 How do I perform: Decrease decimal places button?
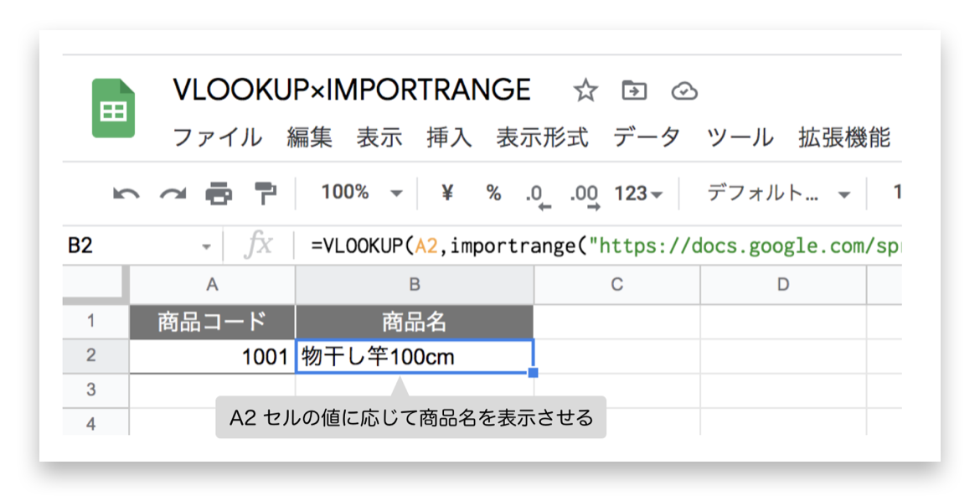[538, 196]
